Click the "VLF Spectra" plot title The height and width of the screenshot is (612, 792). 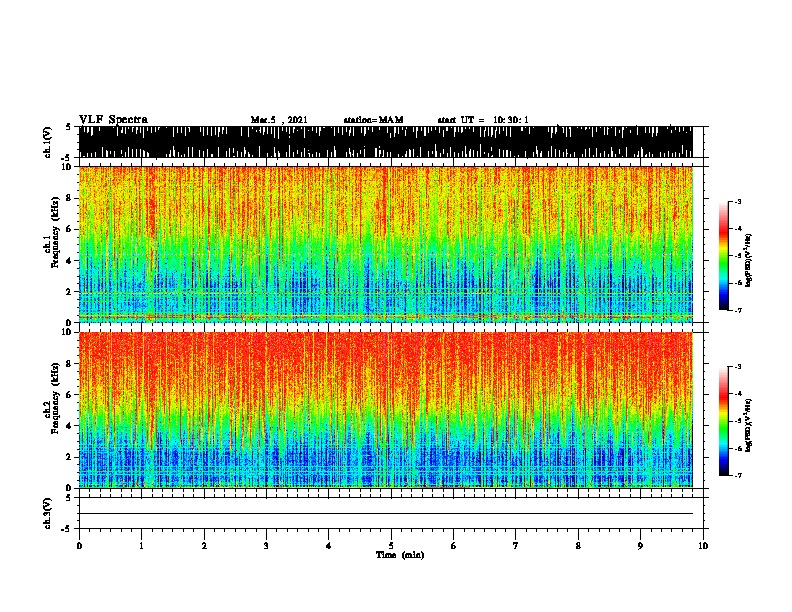click(x=113, y=120)
